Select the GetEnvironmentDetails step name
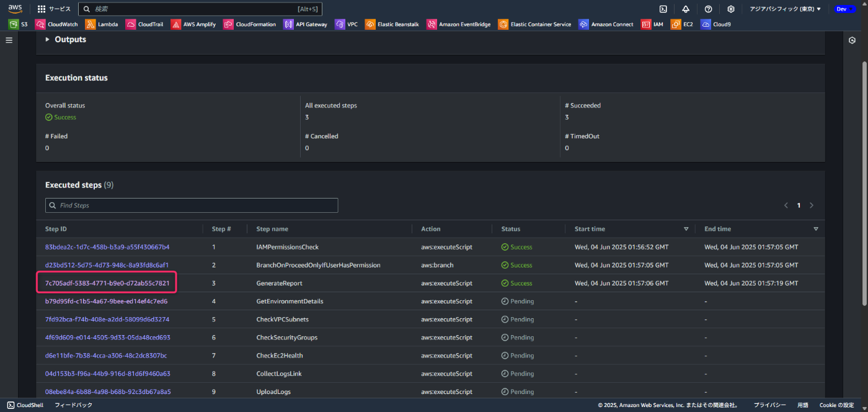Image resolution: width=868 pixels, height=412 pixels. click(290, 302)
